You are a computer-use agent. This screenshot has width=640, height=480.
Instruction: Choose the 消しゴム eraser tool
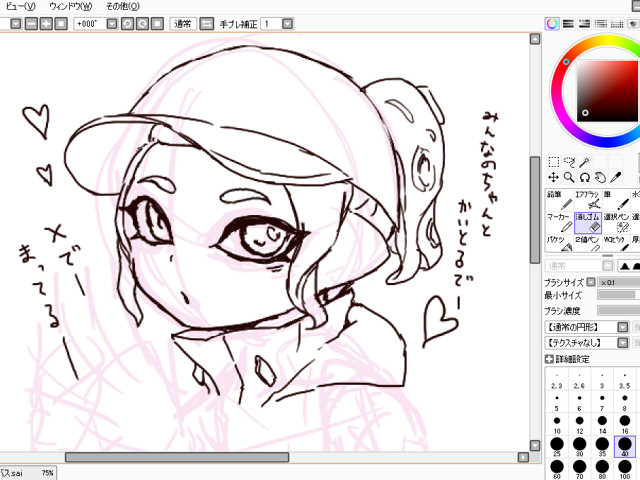588,223
